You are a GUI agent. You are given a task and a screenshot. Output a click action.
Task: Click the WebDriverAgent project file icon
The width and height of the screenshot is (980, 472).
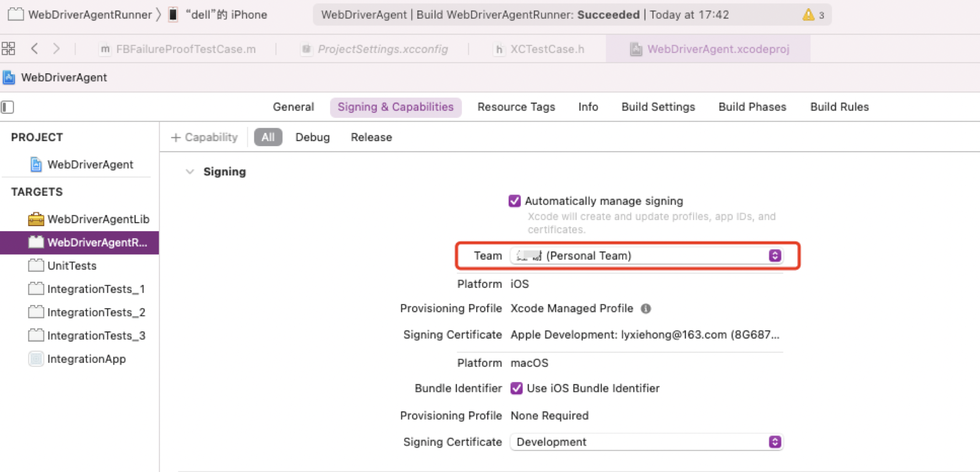tap(36, 164)
